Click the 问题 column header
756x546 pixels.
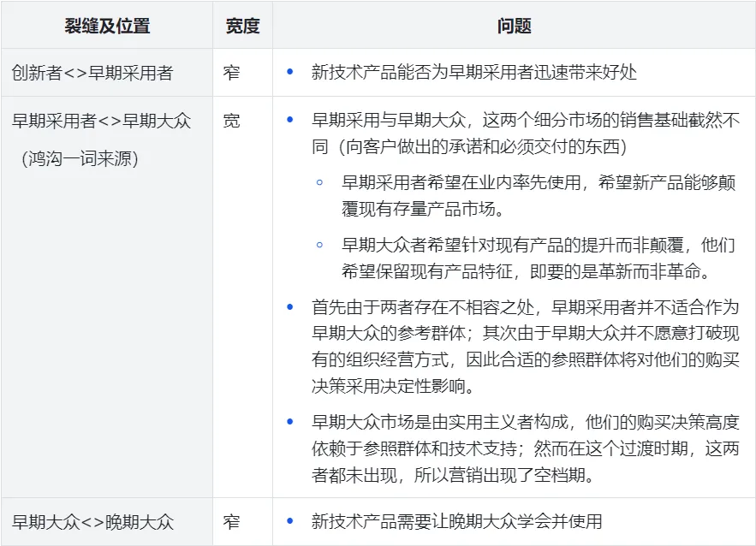click(x=514, y=26)
